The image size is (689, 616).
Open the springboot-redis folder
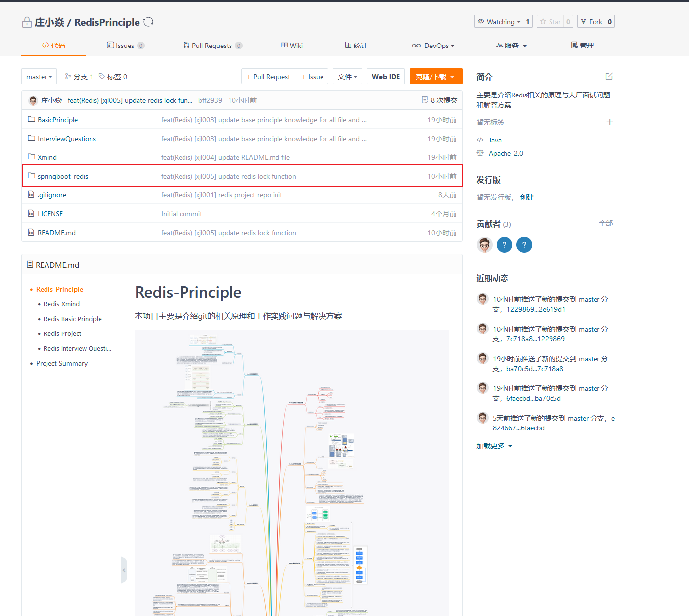pos(63,176)
